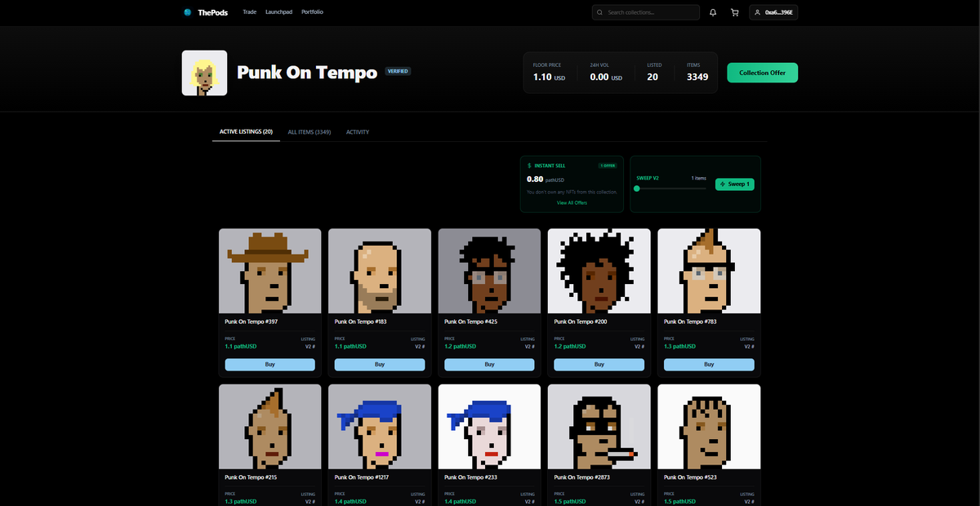Click the title Punk On Tempo #233

click(x=470, y=477)
